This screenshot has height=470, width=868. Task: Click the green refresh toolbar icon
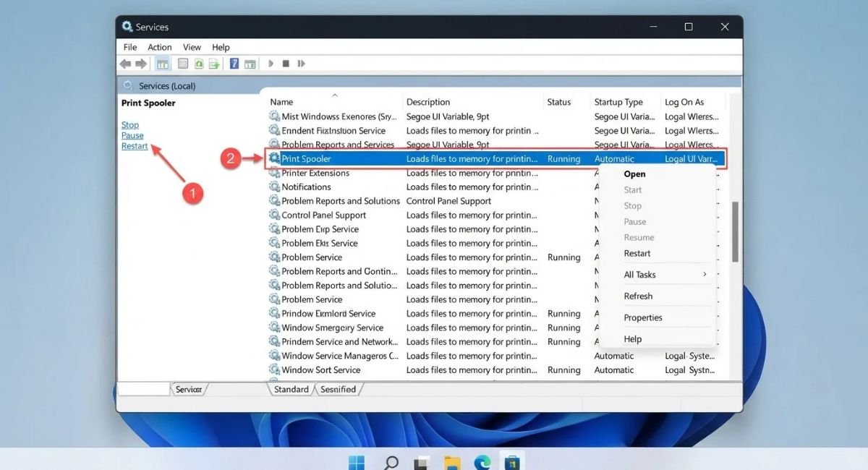click(x=198, y=64)
